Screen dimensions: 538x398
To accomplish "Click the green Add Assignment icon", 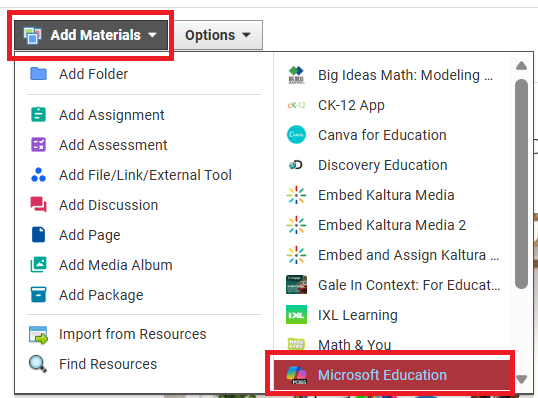I will click(38, 115).
